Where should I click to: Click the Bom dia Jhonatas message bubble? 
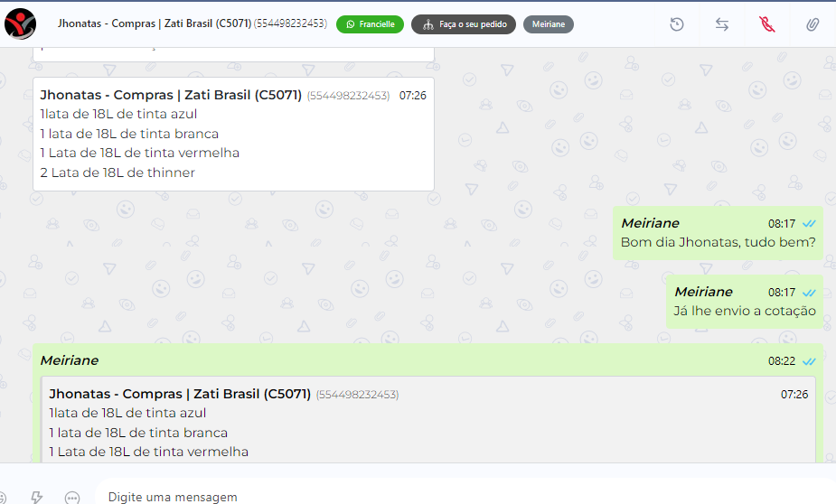tap(718, 233)
